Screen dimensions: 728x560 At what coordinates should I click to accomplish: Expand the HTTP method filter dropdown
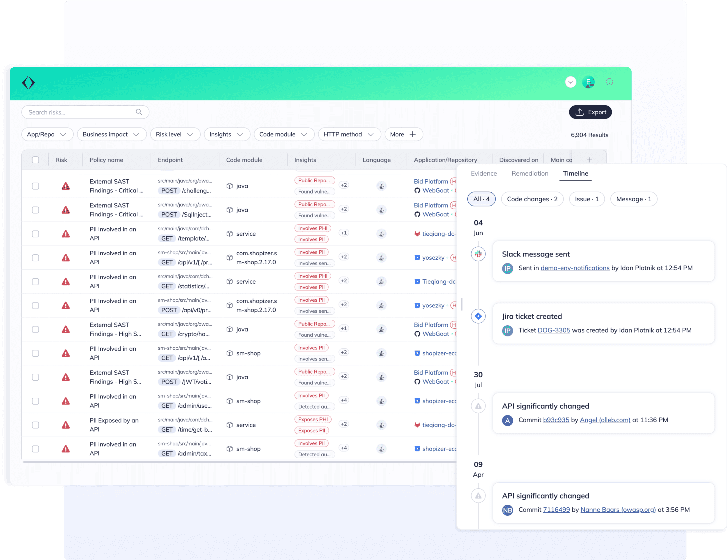pos(349,134)
